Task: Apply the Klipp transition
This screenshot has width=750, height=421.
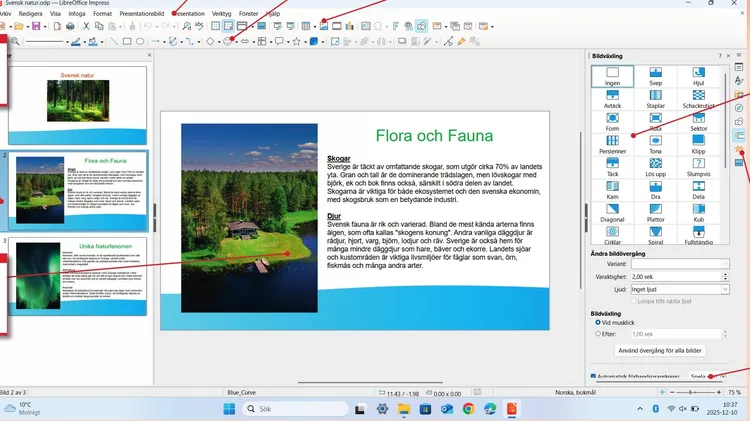Action: pyautogui.click(x=699, y=144)
